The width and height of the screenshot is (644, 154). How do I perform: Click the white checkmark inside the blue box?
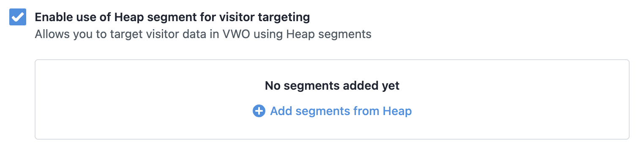[18, 17]
